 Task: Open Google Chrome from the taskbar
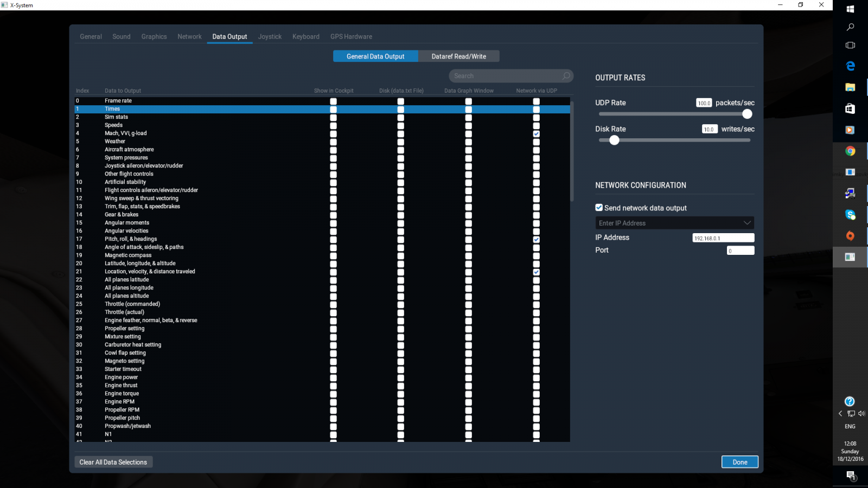click(850, 151)
